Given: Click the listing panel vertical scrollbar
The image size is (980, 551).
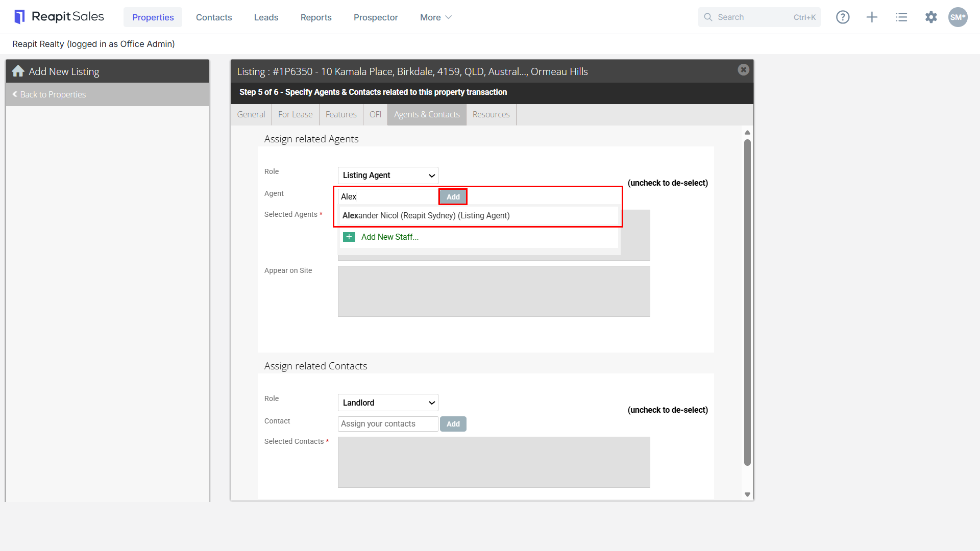Looking at the screenshot, I should tap(747, 303).
